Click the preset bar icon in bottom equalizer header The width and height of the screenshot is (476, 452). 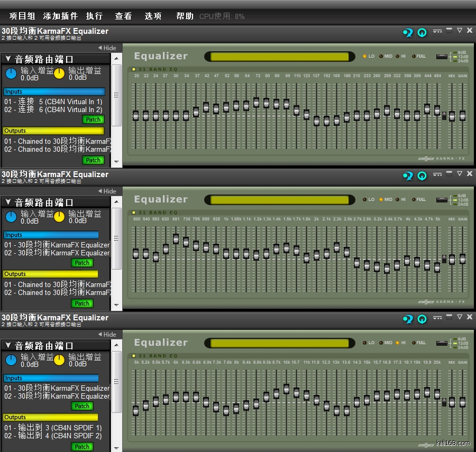coord(437,318)
